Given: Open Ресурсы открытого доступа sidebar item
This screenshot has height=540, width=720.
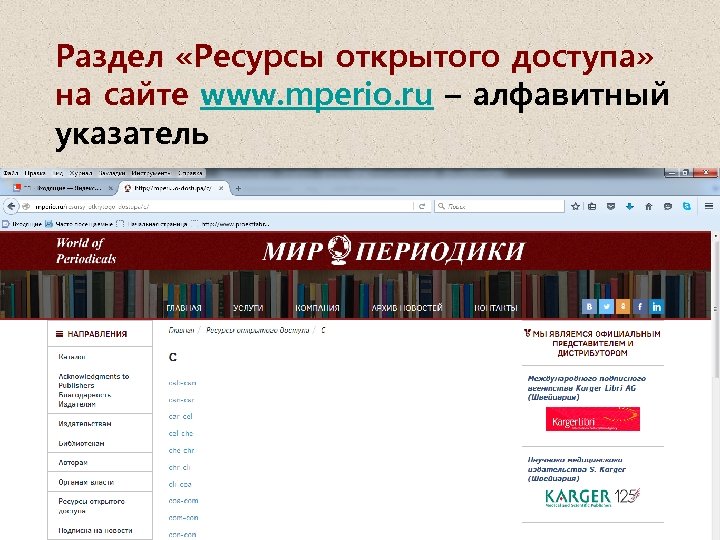Looking at the screenshot, I should [91, 506].
